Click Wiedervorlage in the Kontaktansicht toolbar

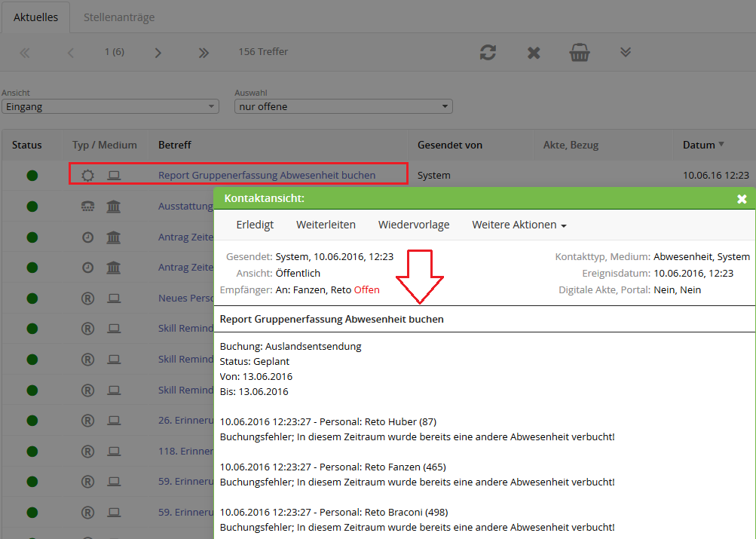click(414, 225)
